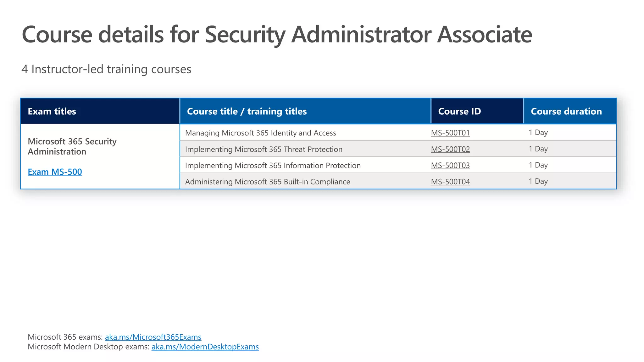The image size is (644, 362).
Task: Click the 'Course duration' column header
Action: (570, 111)
